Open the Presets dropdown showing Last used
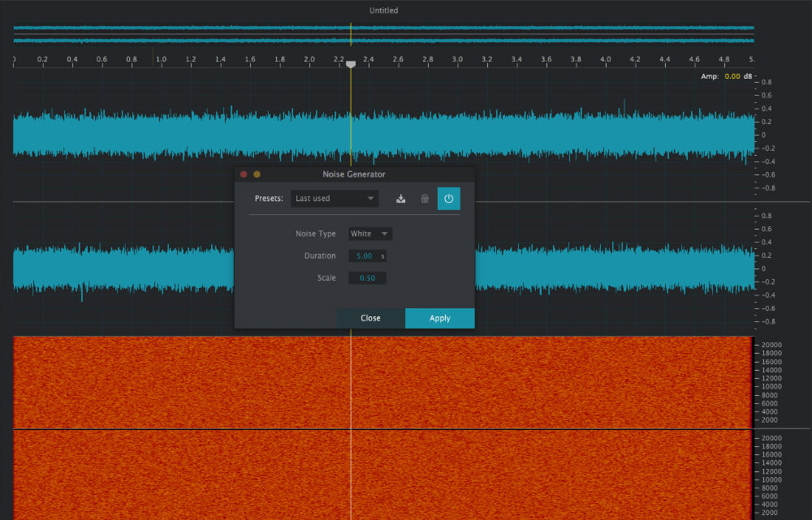This screenshot has height=520, width=812. [x=335, y=199]
